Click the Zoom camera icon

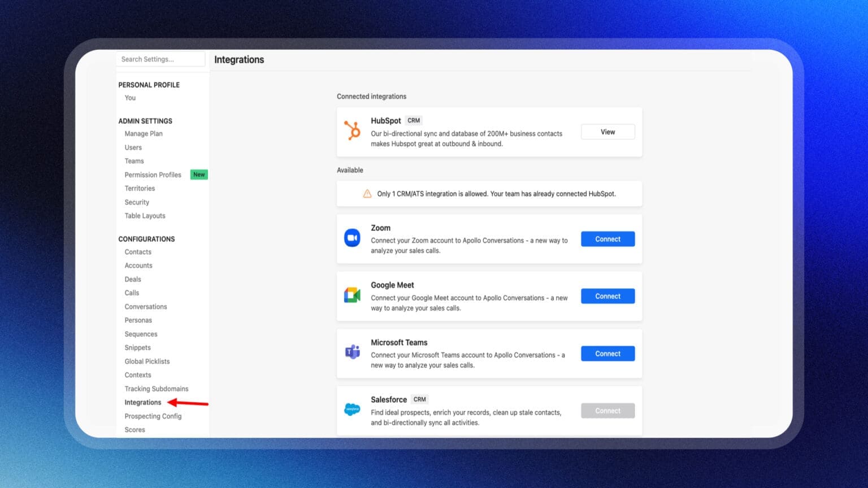pyautogui.click(x=352, y=238)
